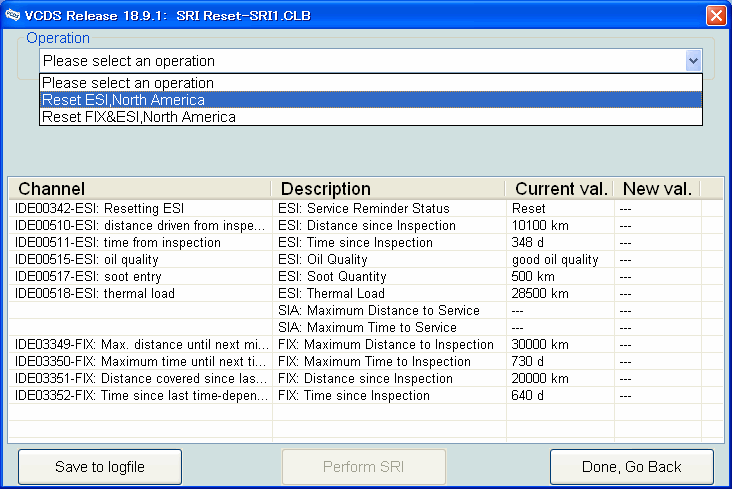Click the New val. column header
This screenshot has height=489, width=732.
657,189
